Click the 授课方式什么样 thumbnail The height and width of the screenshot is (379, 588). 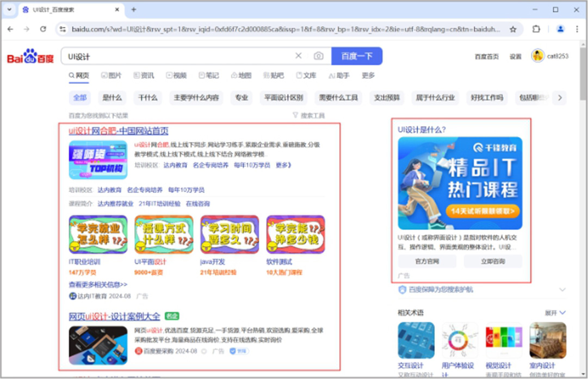pos(164,235)
